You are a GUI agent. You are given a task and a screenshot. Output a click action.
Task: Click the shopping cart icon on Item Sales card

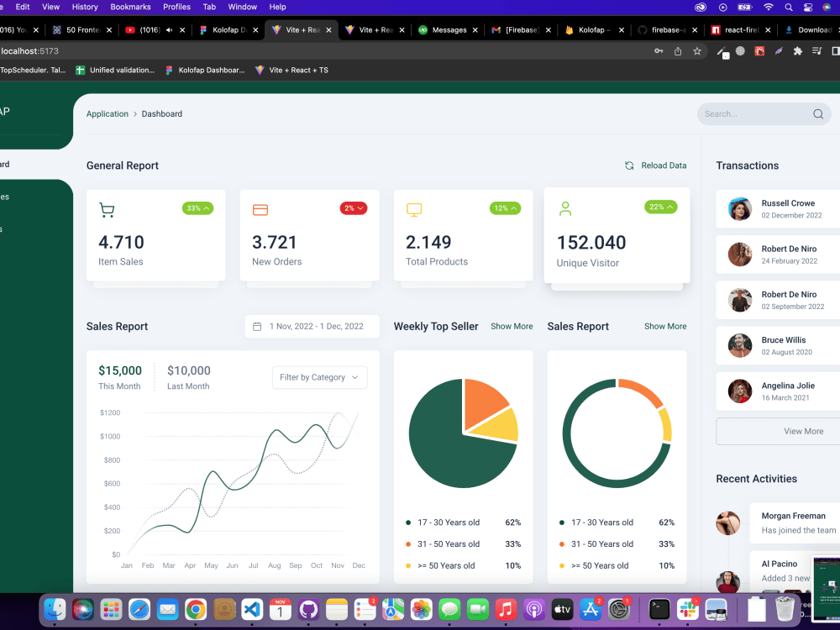point(107,209)
